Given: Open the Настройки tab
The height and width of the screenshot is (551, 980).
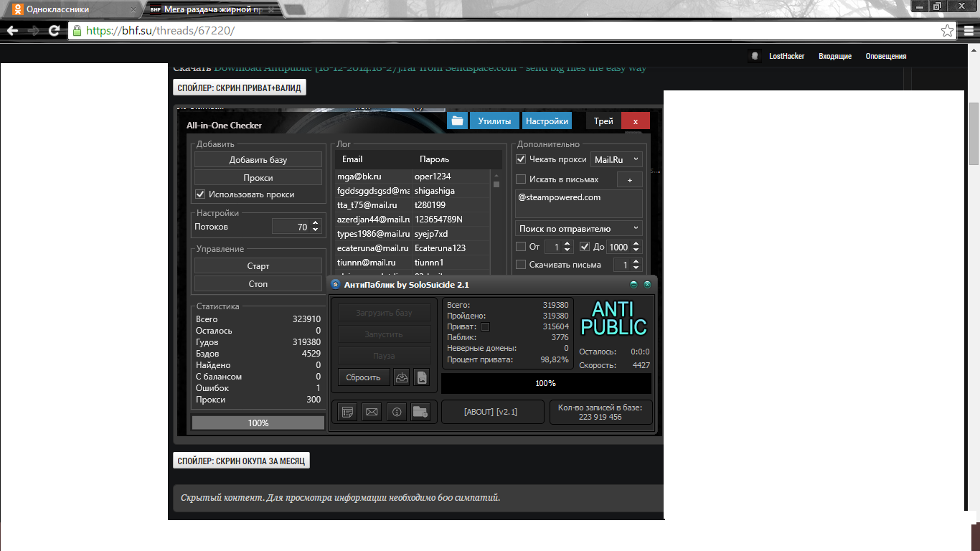Looking at the screenshot, I should pyautogui.click(x=547, y=121).
